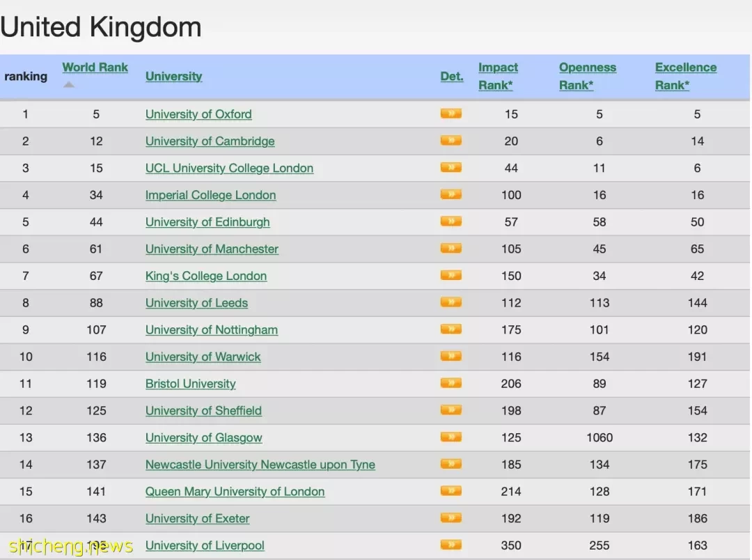Image resolution: width=752 pixels, height=560 pixels.
Task: Open details icon for University of Glasgow
Action: coord(451,437)
